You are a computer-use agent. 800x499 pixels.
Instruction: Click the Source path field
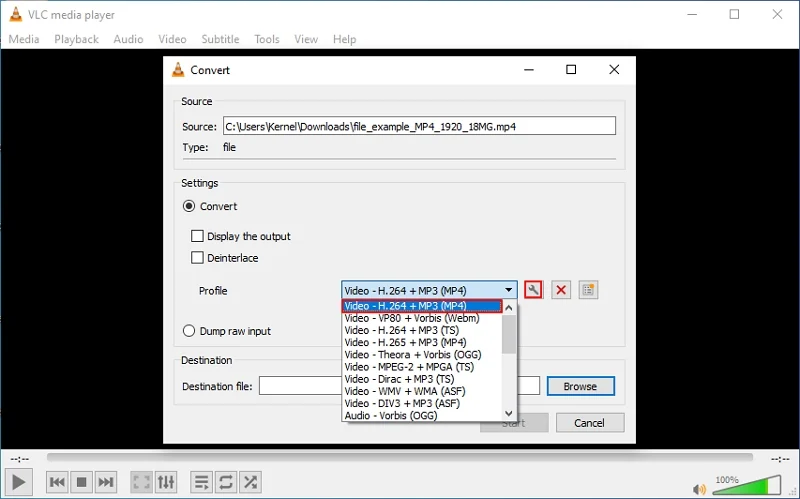[x=419, y=126]
